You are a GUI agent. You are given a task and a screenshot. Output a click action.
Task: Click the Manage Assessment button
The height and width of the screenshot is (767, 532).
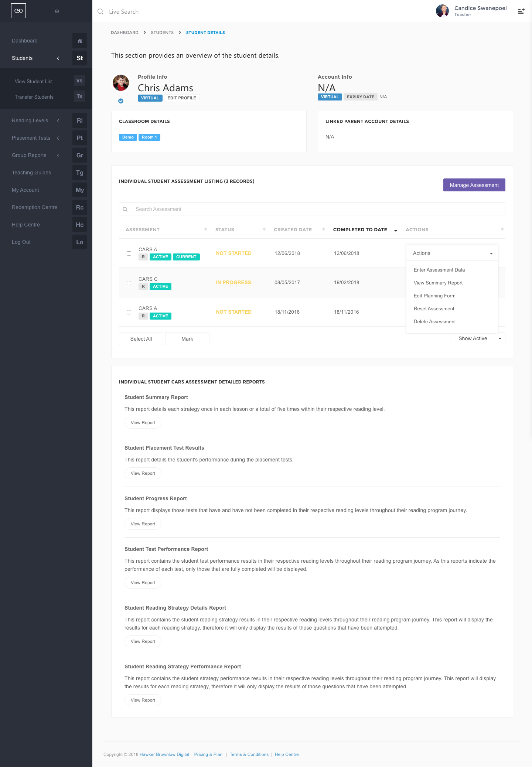(474, 185)
